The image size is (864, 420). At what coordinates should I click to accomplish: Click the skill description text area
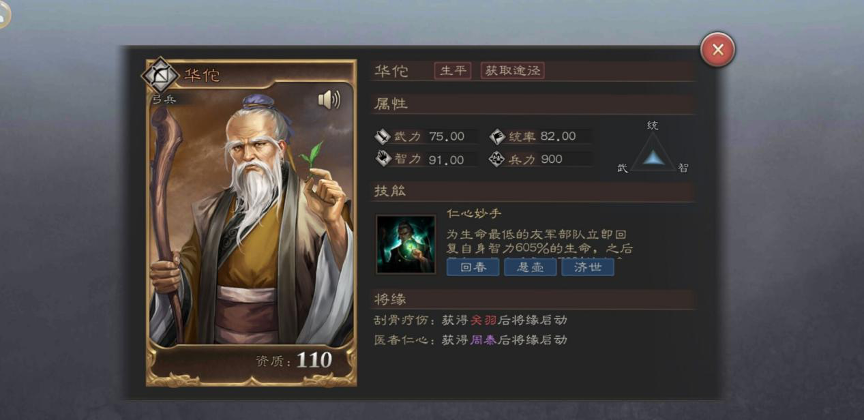tap(540, 243)
